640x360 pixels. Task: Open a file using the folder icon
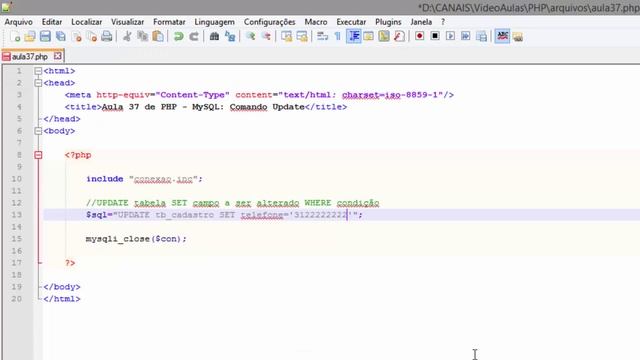pyautogui.click(x=30, y=37)
